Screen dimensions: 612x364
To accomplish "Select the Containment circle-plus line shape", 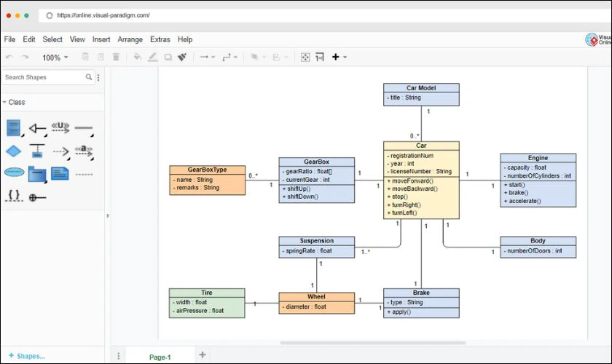I will pos(37,198).
